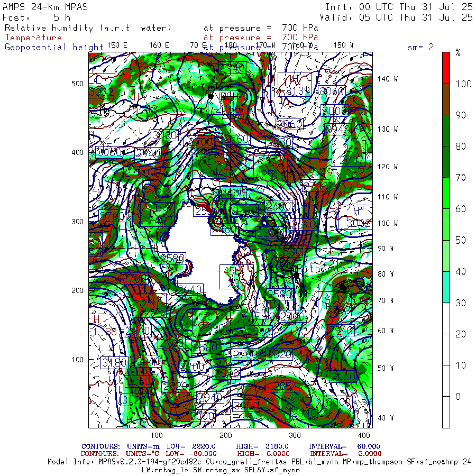Screen dimensions: 476x476
Task: Click the '140 W' longitude label
Action: point(388,79)
